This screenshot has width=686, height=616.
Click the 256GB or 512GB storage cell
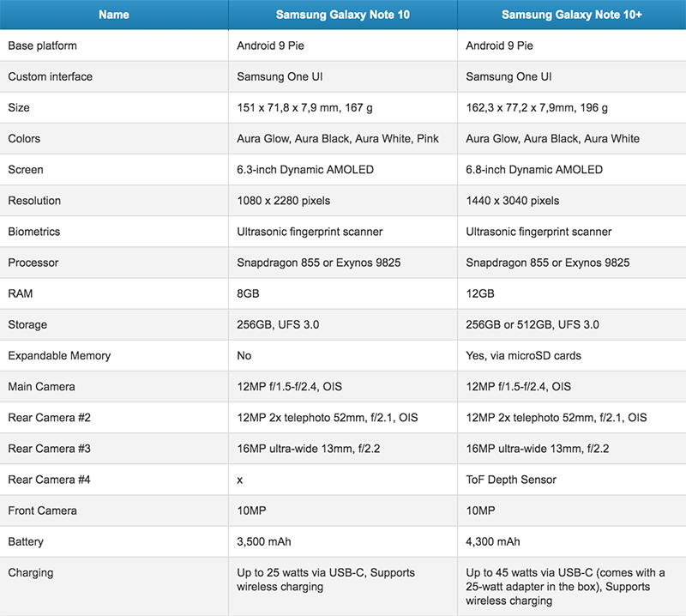pos(533,324)
